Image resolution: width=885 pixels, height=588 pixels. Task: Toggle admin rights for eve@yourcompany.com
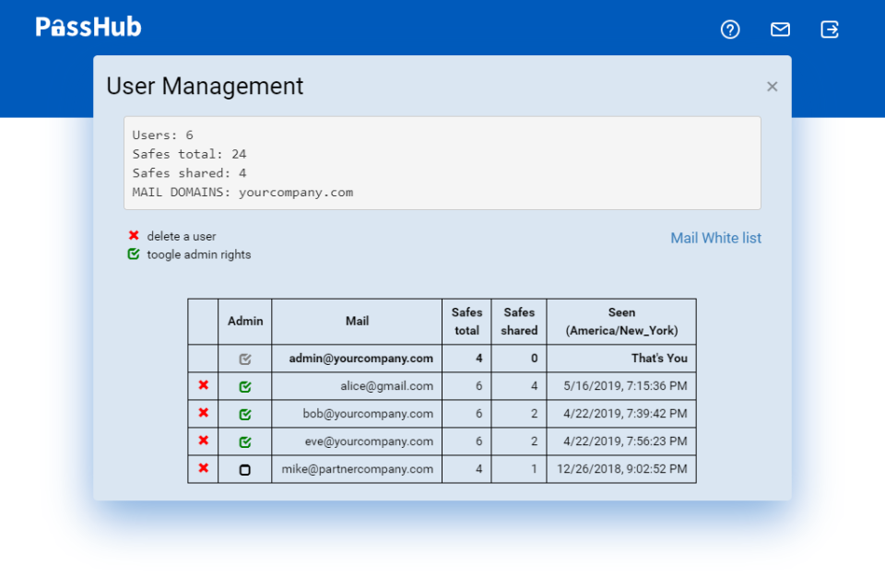(x=244, y=441)
